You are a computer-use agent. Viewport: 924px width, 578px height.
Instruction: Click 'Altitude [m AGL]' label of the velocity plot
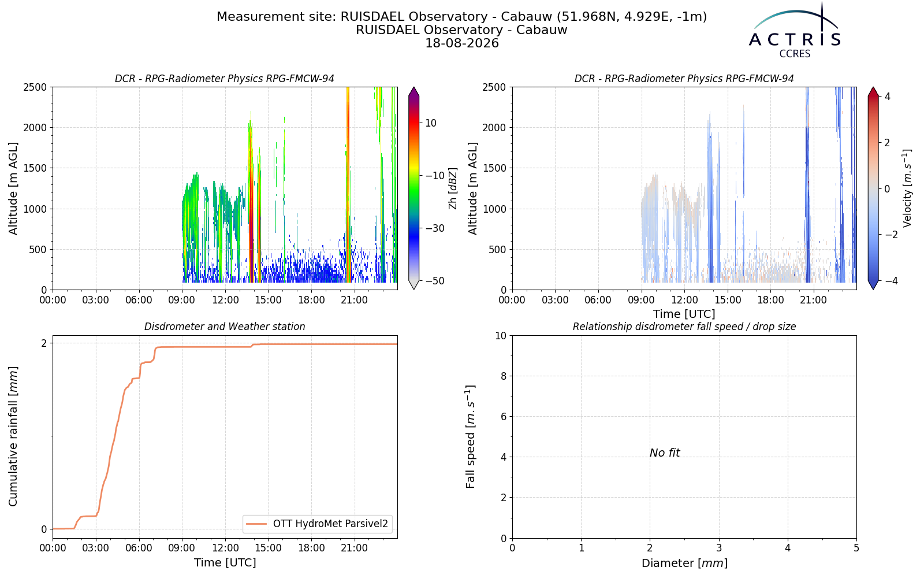point(473,188)
